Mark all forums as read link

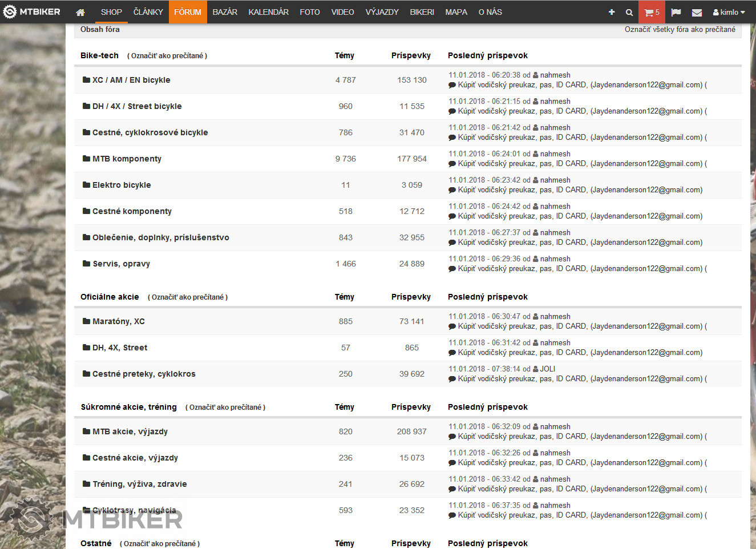click(680, 29)
